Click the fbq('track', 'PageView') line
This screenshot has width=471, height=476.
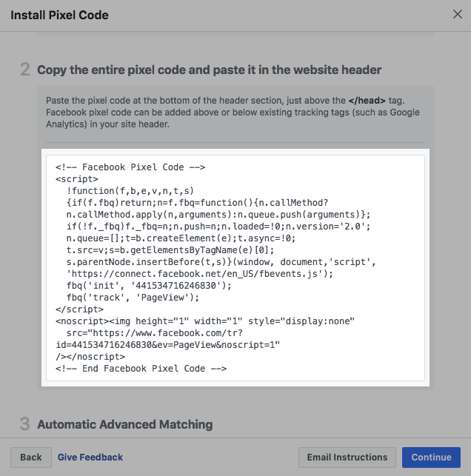click(x=133, y=298)
